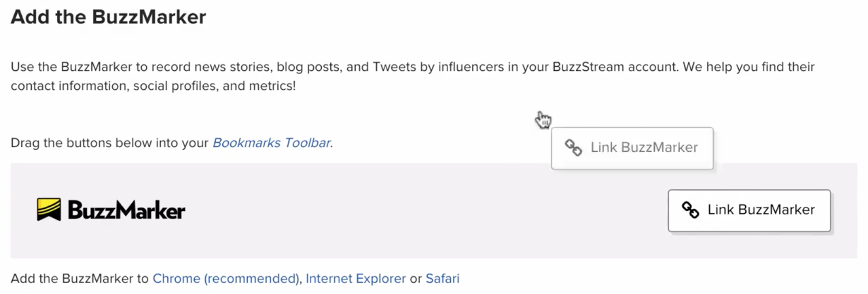Open the Bookmarks Toolbar link
Viewport: 868px width, 294px height.
point(272,143)
